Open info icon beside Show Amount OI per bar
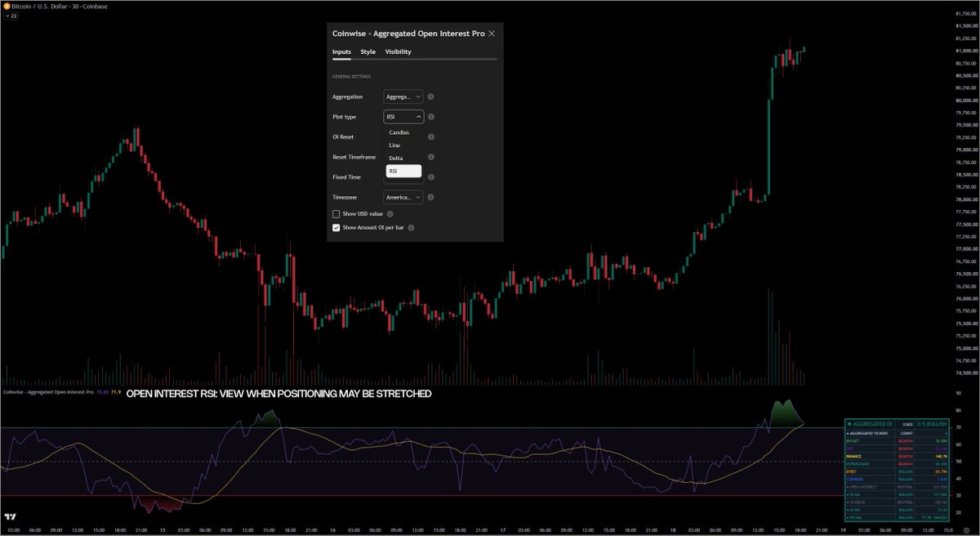The height and width of the screenshot is (536, 980). tap(411, 227)
